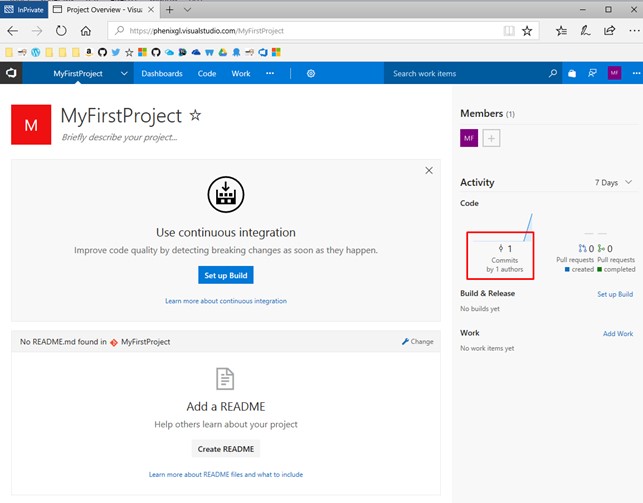Click the Set up Build button
Image resolution: width=643 pixels, height=503 pixels.
coord(225,275)
